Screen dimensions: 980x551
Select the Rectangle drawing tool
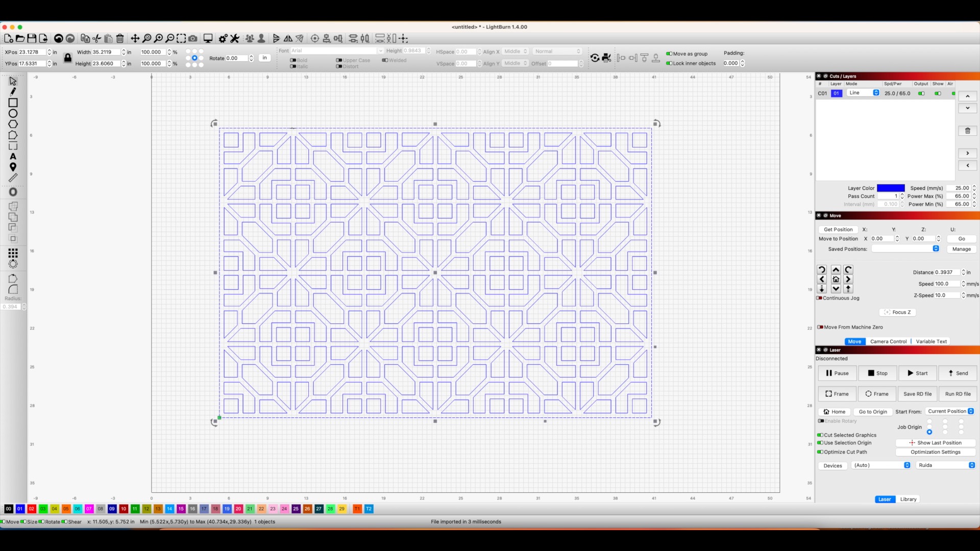point(13,103)
